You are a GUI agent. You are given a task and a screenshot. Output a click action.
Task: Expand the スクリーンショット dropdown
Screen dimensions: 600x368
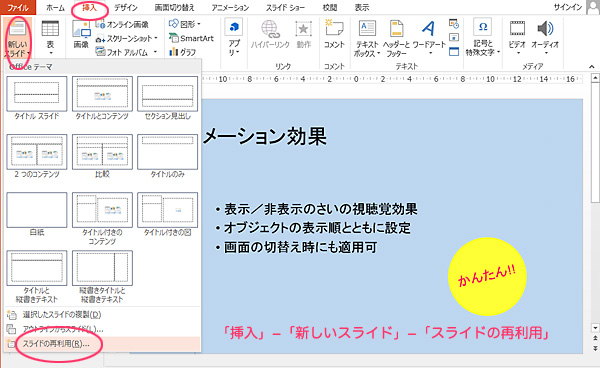156,38
